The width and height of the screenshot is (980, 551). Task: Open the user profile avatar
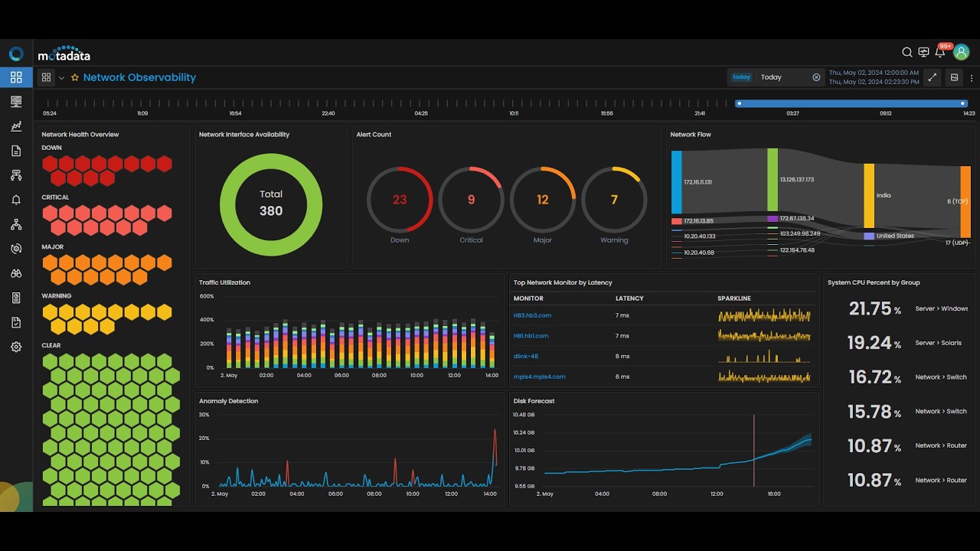coord(961,52)
